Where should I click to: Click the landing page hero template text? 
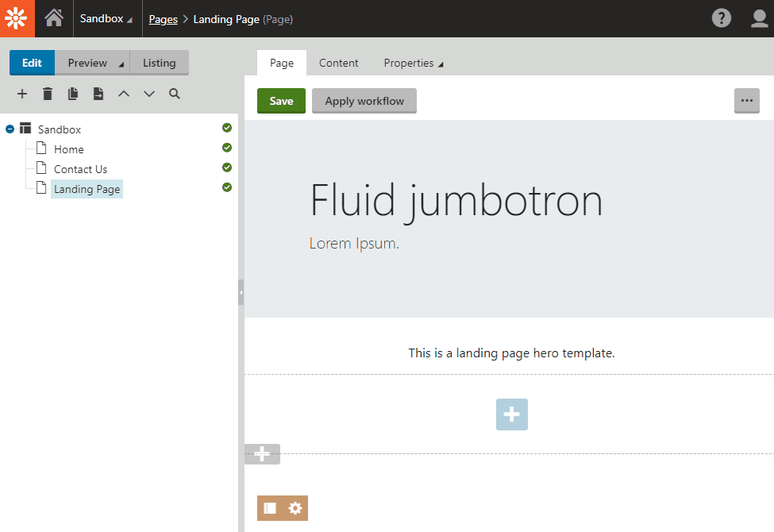[511, 353]
